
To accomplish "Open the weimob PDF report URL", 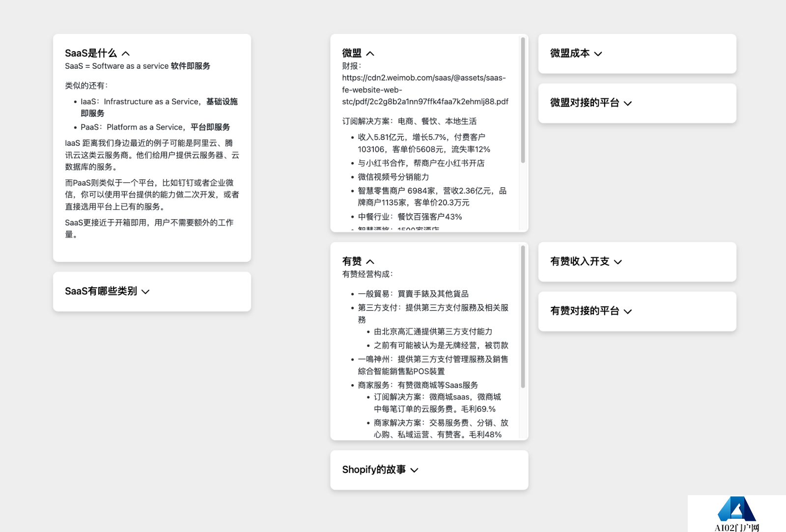I will (x=425, y=90).
